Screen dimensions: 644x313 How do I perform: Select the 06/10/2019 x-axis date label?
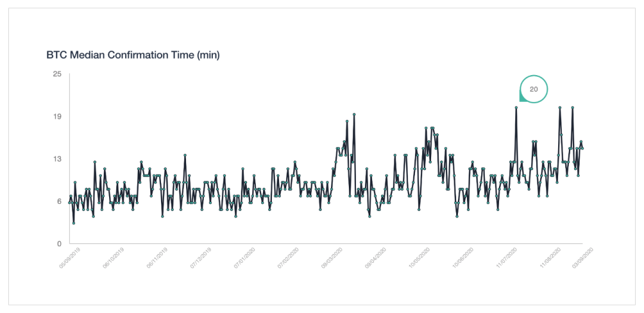point(114,258)
